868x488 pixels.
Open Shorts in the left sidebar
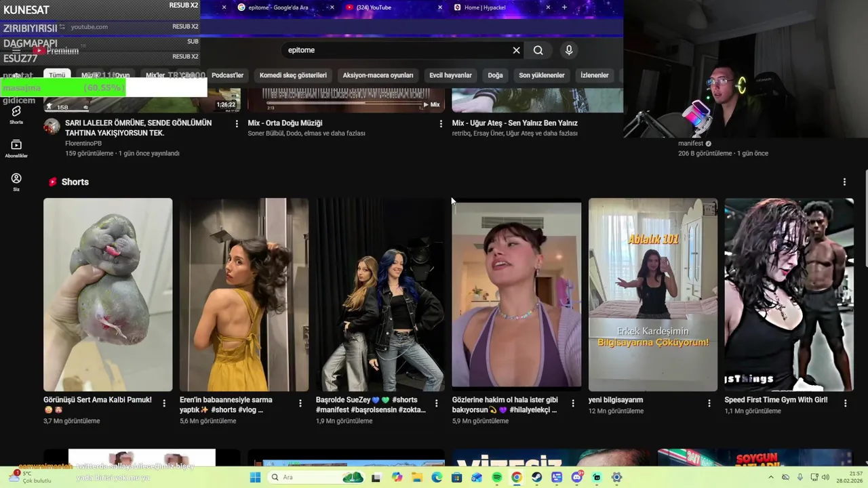pyautogui.click(x=16, y=115)
